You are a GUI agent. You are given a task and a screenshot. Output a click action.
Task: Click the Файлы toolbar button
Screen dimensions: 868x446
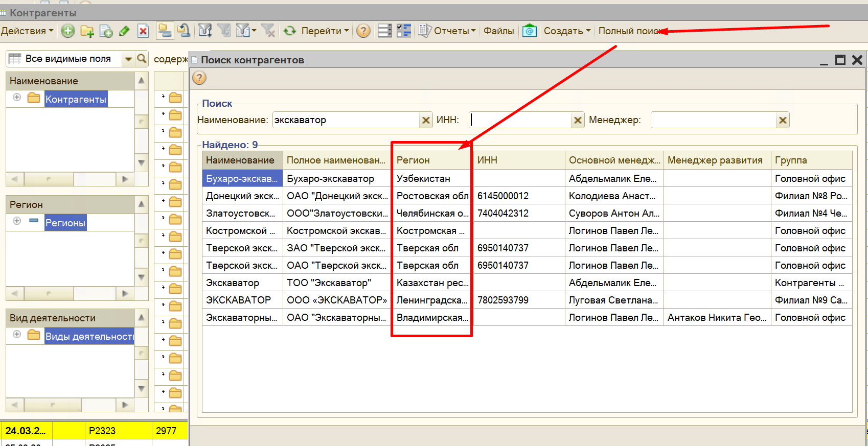coord(498,31)
